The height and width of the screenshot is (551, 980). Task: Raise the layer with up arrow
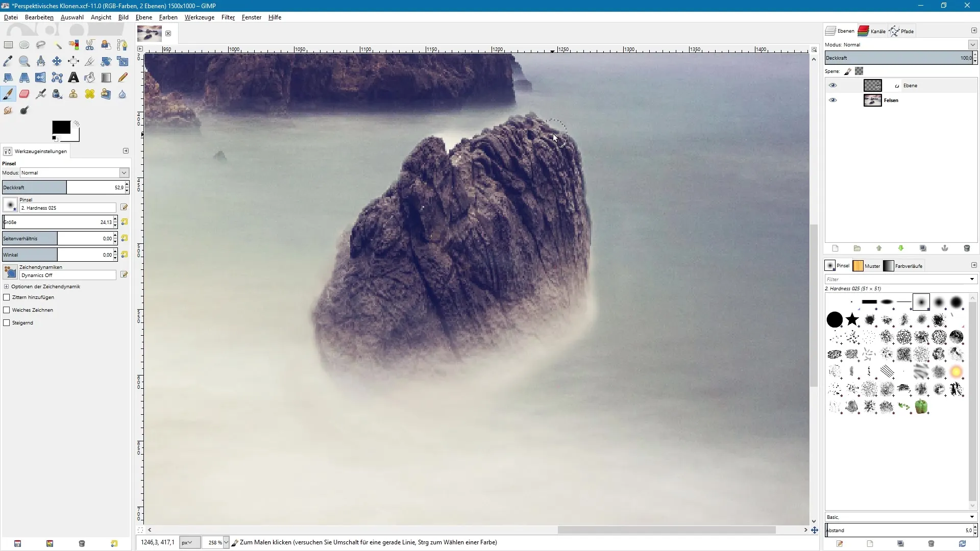[879, 248]
